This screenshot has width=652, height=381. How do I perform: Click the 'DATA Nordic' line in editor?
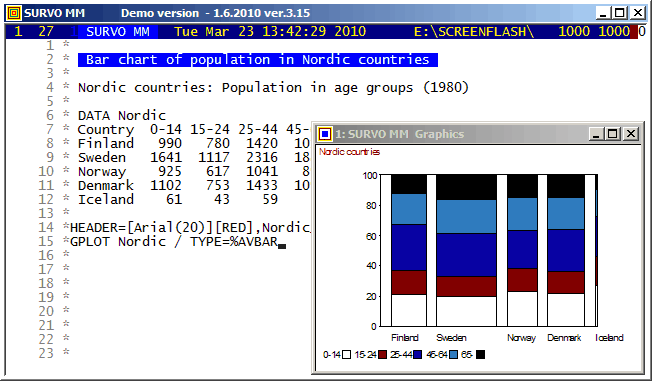click(122, 115)
